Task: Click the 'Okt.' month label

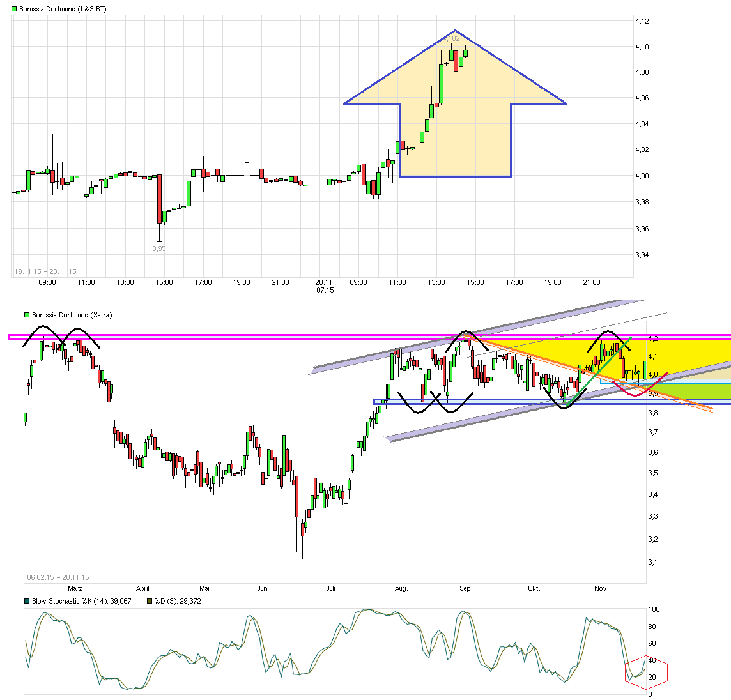Action: pyautogui.click(x=534, y=588)
